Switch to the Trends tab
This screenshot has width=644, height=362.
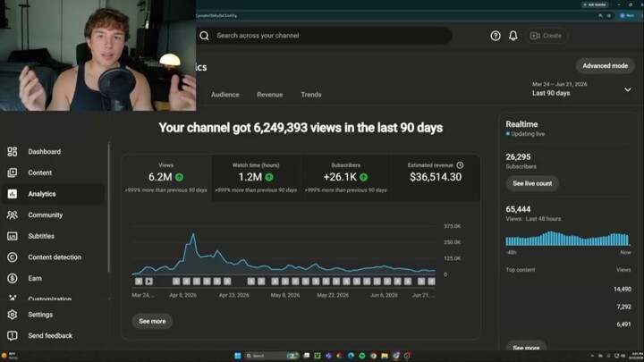tap(311, 95)
